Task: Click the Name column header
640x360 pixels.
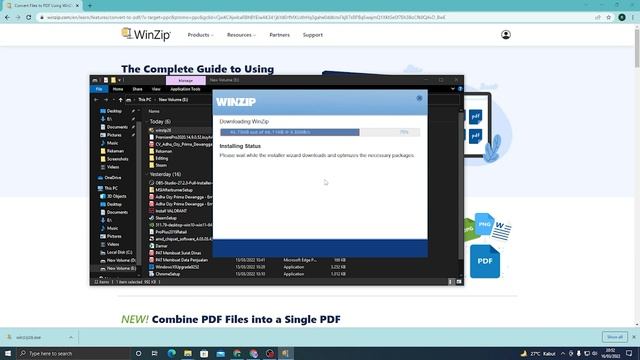Action: [154, 111]
